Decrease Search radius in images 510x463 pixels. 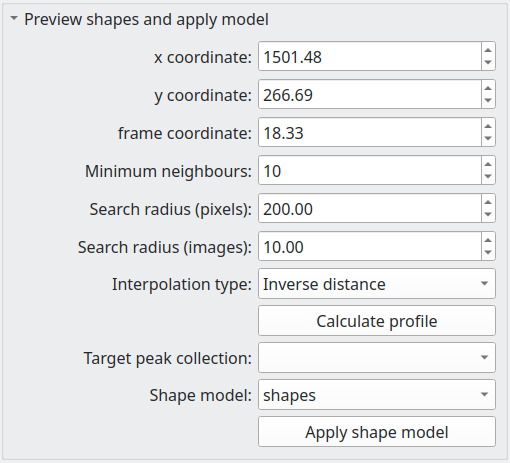click(488, 253)
